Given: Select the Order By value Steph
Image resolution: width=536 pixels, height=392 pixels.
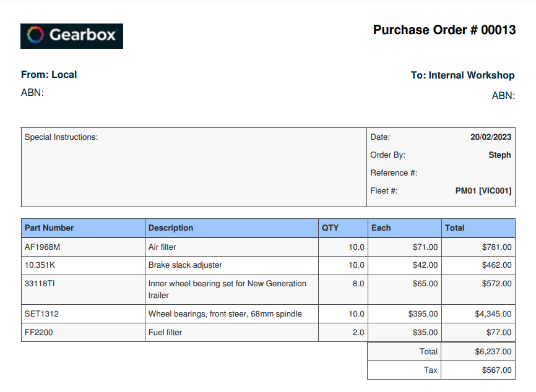Looking at the screenshot, I should coord(499,155).
